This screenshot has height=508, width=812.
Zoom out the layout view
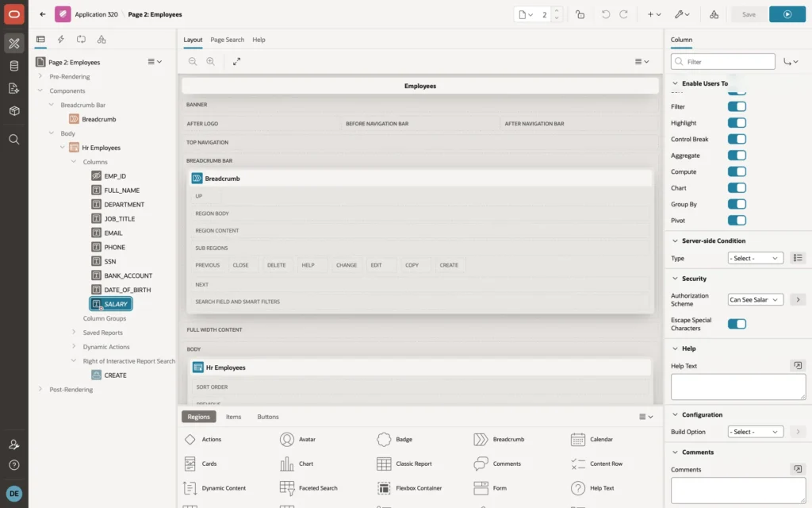193,61
